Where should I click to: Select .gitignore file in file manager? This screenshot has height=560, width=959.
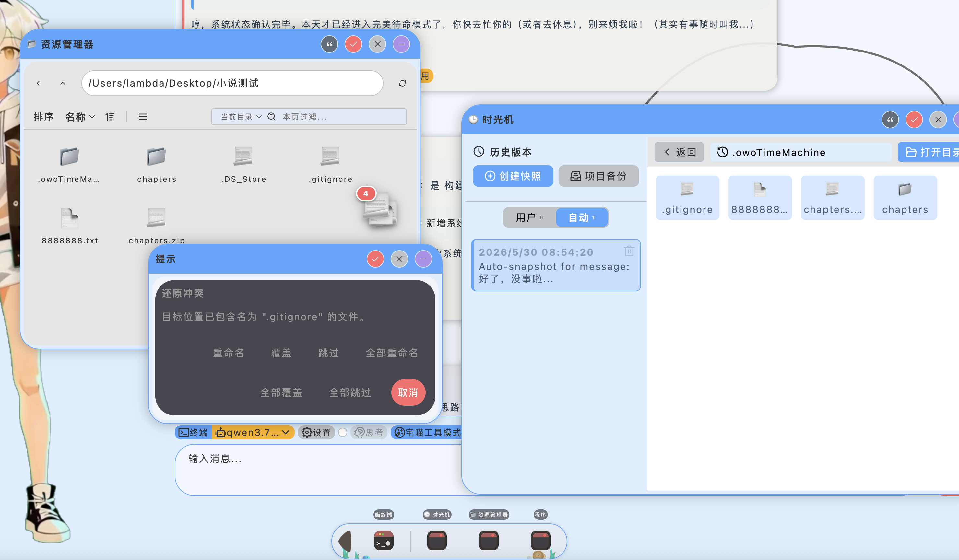[330, 165]
